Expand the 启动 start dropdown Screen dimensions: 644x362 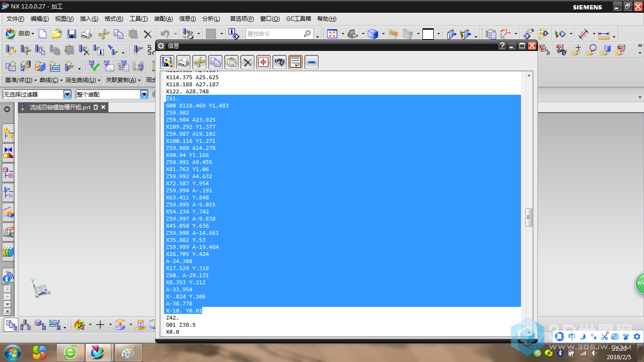[20, 33]
